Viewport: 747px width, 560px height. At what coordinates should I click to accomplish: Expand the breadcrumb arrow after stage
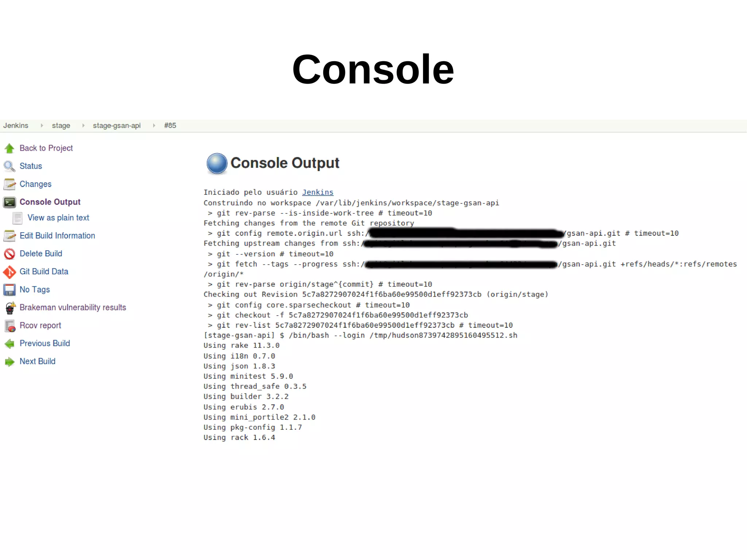(x=83, y=125)
